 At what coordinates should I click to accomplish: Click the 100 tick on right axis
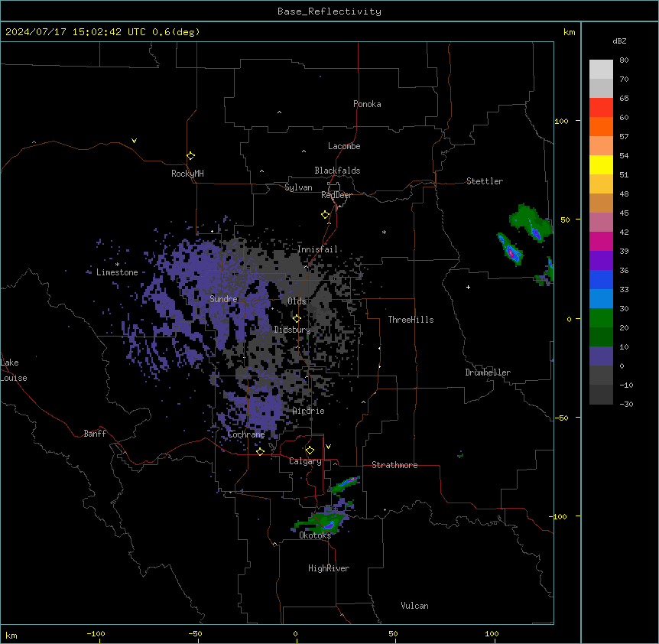(x=561, y=121)
